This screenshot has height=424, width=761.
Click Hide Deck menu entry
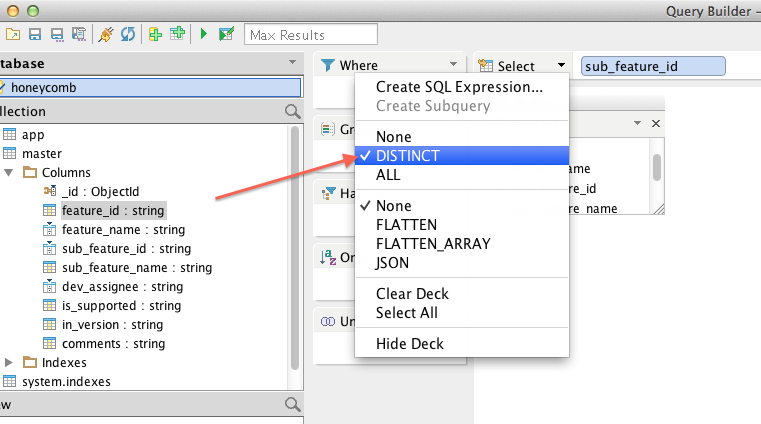pos(410,344)
